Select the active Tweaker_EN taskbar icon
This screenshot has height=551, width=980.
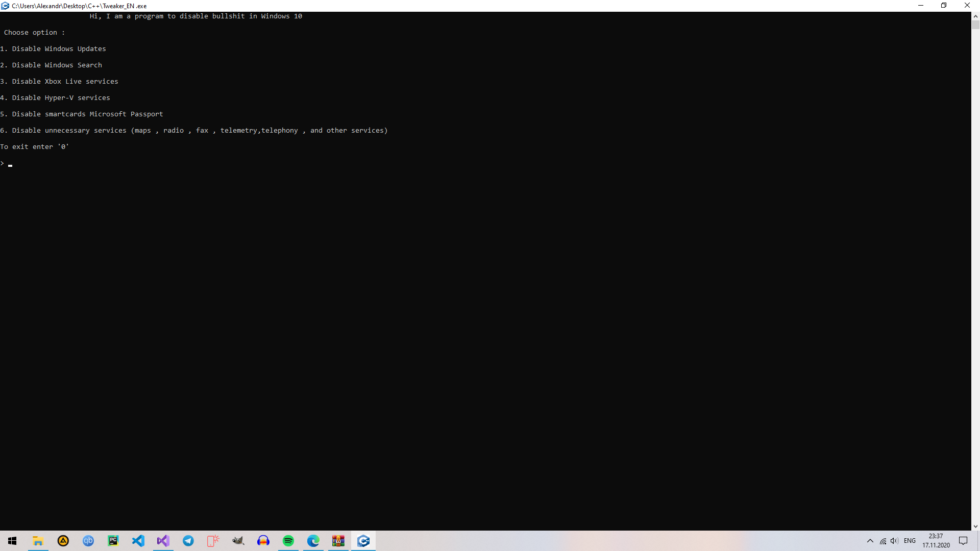363,541
